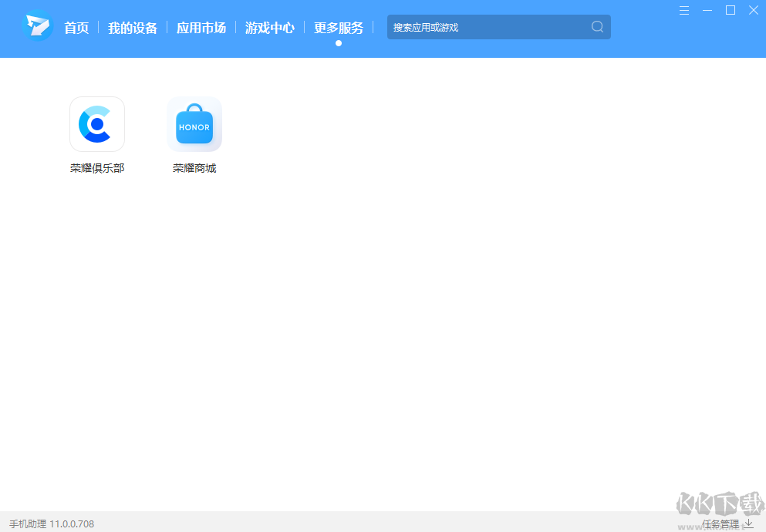This screenshot has width=766, height=532.
Task: Click the 荣耀商城 text label
Action: [x=194, y=168]
